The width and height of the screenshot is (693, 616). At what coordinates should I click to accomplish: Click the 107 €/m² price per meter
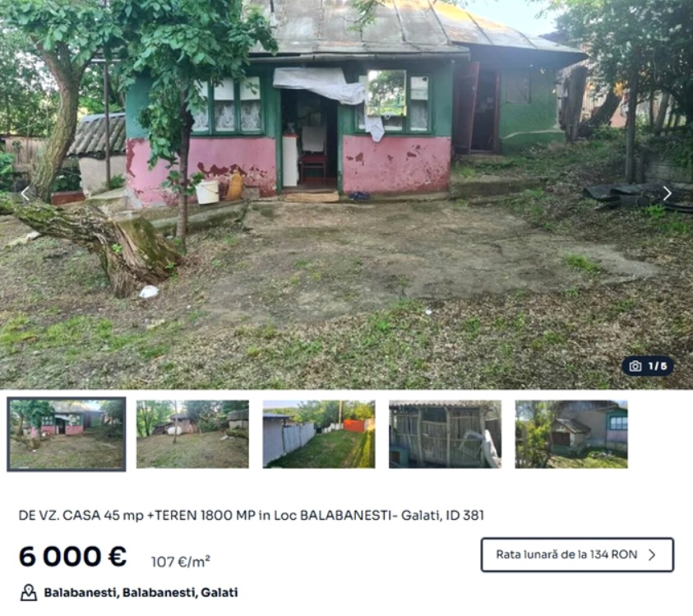tap(181, 562)
